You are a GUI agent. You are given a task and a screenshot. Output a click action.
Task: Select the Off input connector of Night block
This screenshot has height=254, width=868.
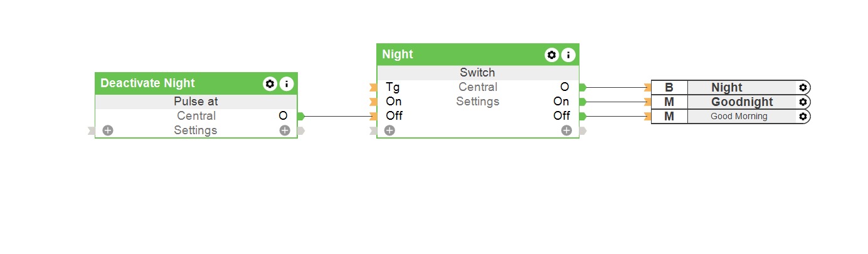tap(374, 116)
